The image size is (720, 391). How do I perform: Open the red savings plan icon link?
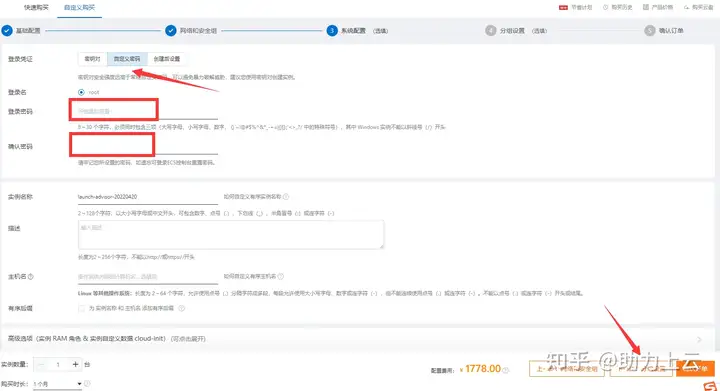tap(563, 7)
